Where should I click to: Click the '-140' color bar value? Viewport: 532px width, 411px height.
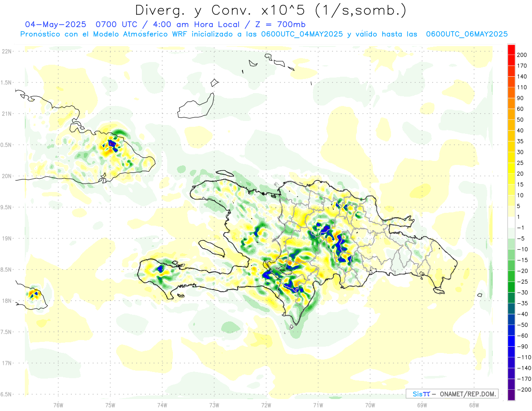click(523, 368)
